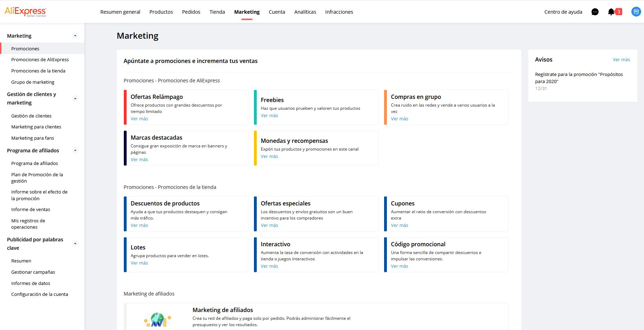Open the Resumen general tab
644x330 pixels.
tap(120, 12)
